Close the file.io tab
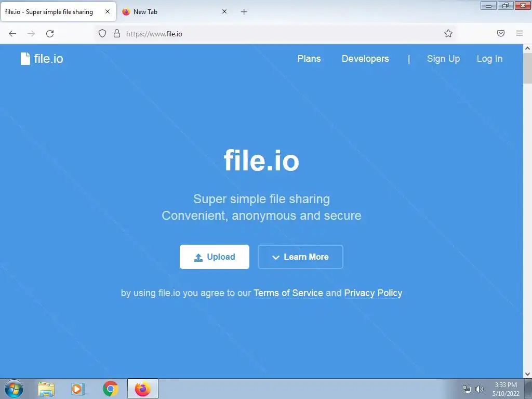The width and height of the screenshot is (532, 399). coord(108,11)
